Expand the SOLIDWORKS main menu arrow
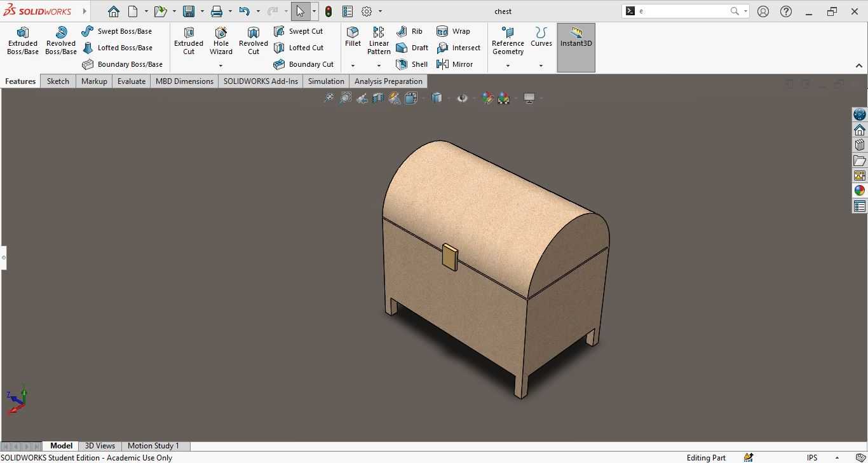 [x=85, y=11]
